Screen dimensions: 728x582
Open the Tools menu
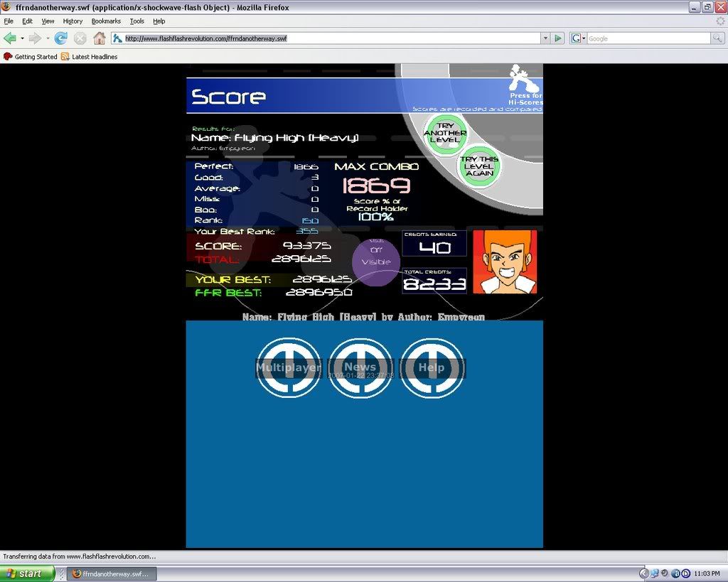(136, 21)
